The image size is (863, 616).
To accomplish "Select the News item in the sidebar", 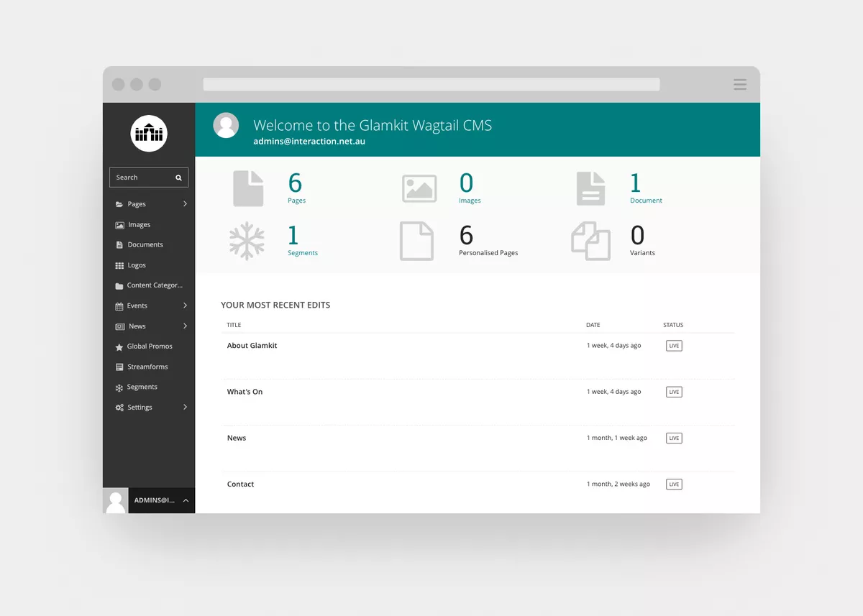I will tap(134, 326).
